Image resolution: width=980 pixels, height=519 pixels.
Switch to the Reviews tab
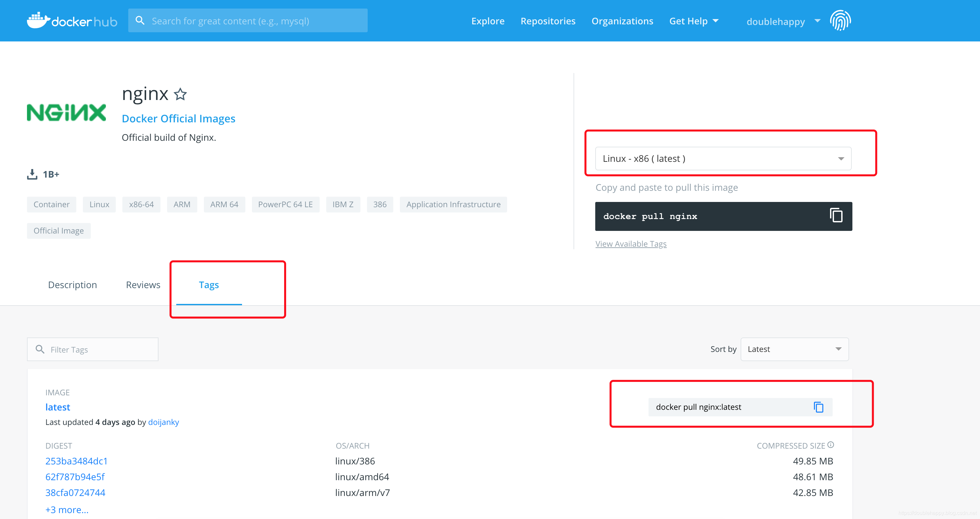(x=143, y=284)
